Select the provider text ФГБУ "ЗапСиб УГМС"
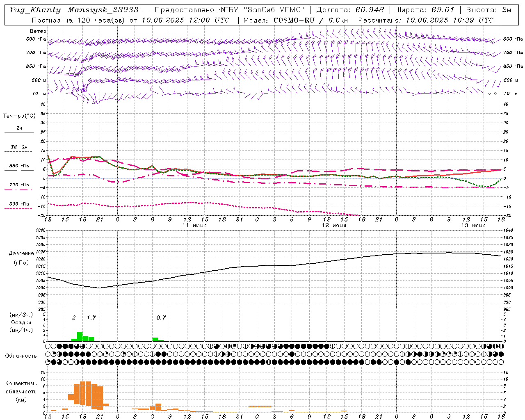Viewport: 525px width, 420px height. [261, 10]
